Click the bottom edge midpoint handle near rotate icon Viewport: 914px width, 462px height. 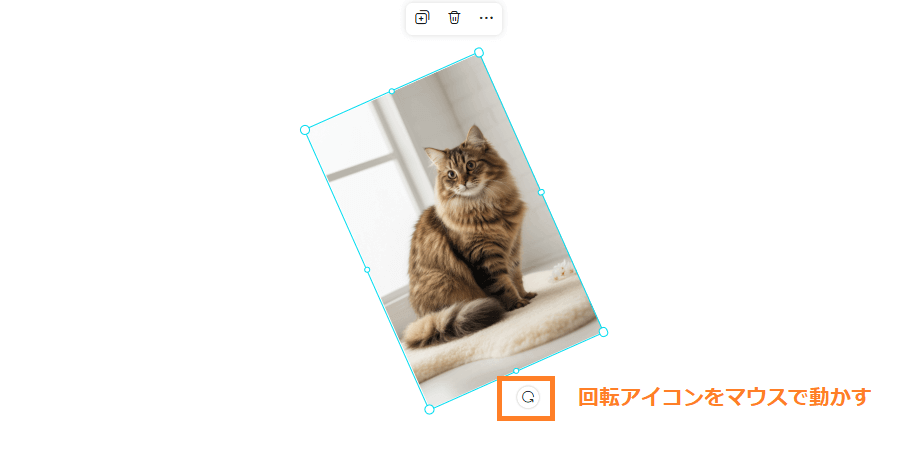pos(516,371)
